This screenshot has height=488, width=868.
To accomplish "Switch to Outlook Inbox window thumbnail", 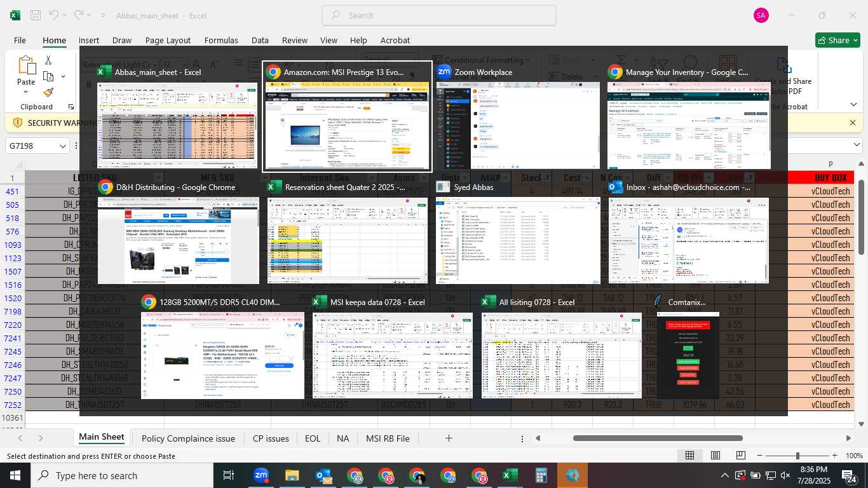I will click(689, 231).
